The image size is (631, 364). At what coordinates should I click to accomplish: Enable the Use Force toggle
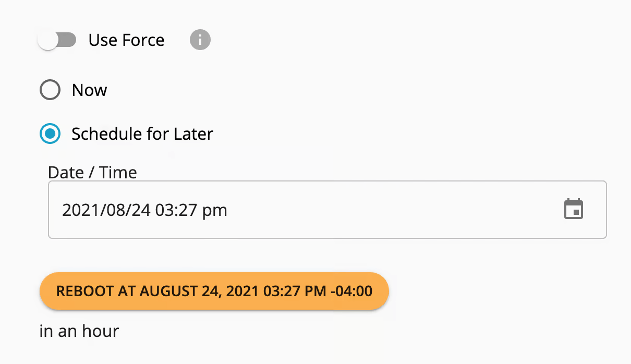click(57, 40)
